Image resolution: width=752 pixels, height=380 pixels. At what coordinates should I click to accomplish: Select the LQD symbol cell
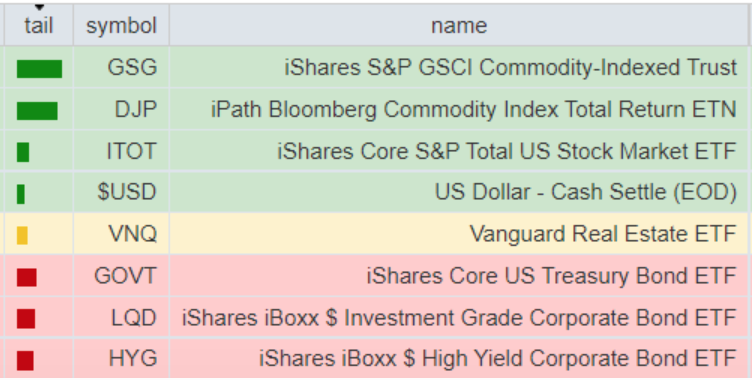coord(121,318)
